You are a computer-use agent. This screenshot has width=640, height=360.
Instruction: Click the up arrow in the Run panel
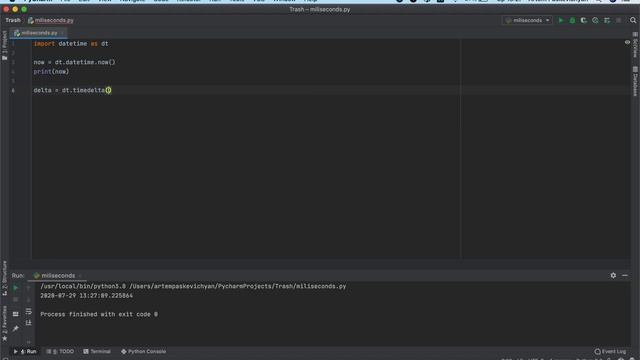coord(29,288)
